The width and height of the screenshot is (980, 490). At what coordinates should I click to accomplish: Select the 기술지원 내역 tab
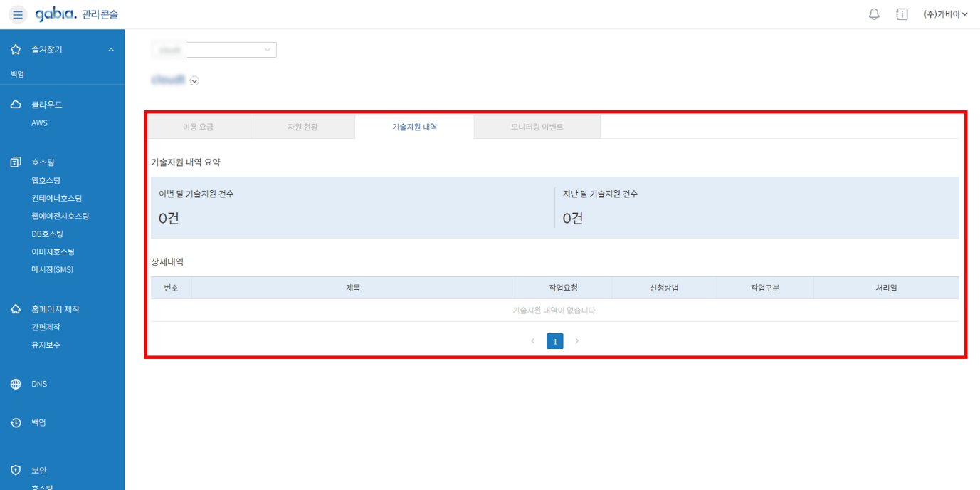click(414, 127)
